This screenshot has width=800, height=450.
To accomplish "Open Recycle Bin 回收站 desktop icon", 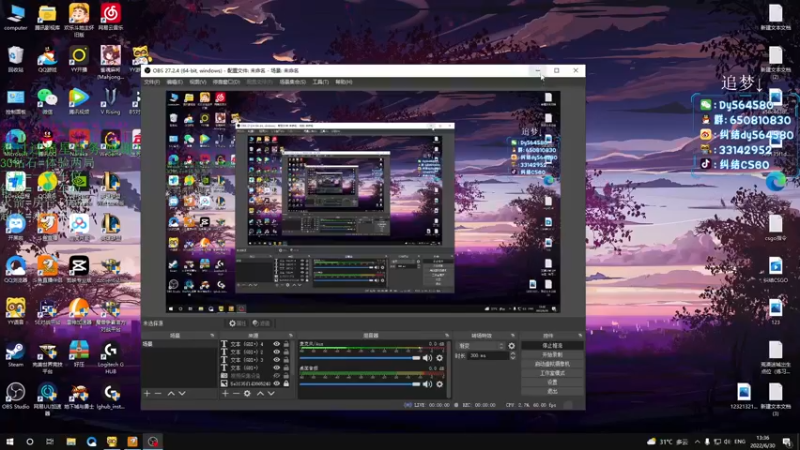I will click(15, 59).
